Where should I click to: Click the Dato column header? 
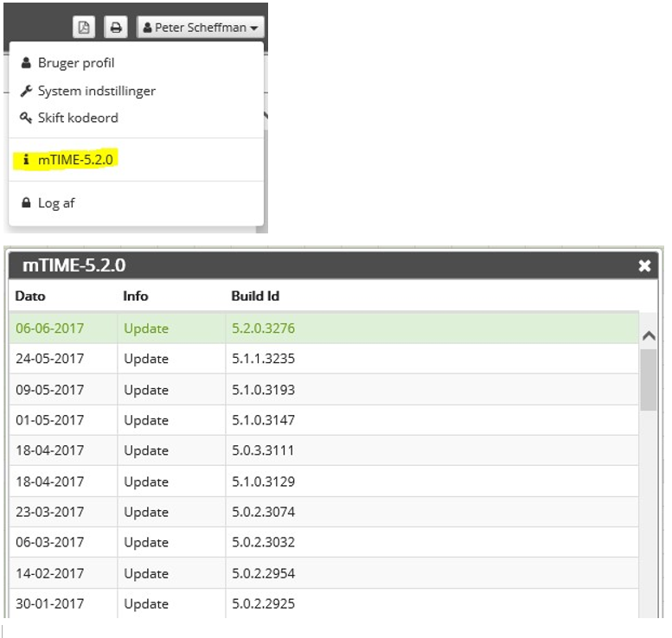[30, 296]
